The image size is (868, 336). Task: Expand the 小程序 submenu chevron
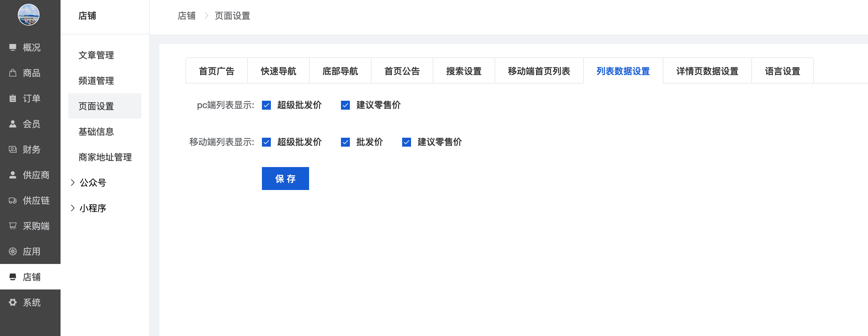tap(73, 208)
